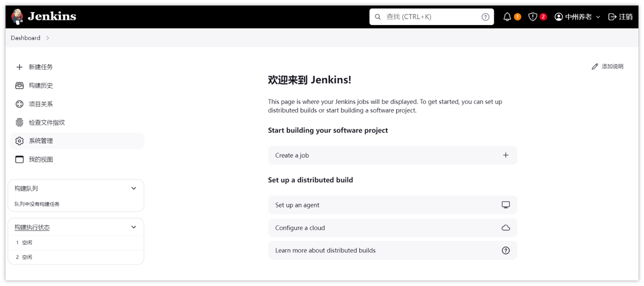644x286 pixels.
Task: Click the Jenkins butler logo
Action: [x=17, y=17]
